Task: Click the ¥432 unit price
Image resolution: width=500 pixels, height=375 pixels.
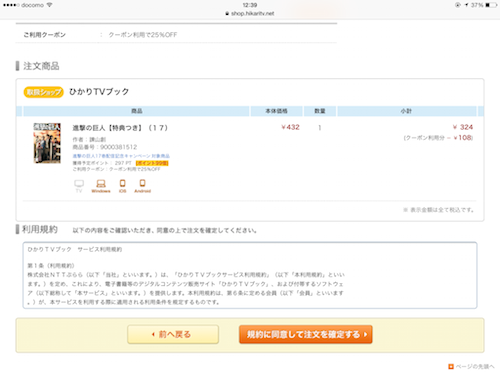Action: point(290,127)
